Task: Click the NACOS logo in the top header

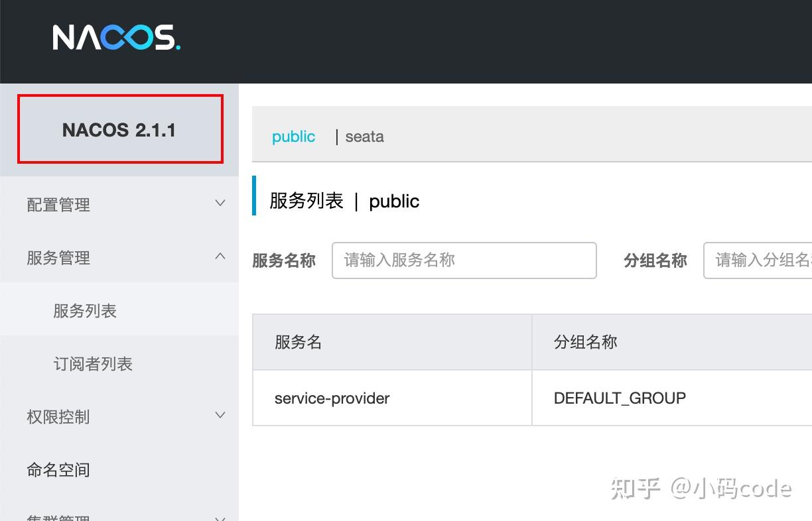Action: coord(116,38)
